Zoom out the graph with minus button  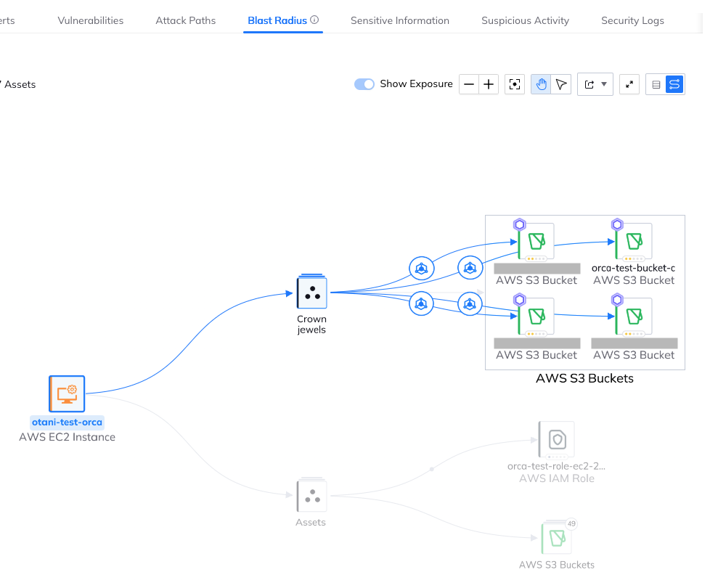coord(469,84)
